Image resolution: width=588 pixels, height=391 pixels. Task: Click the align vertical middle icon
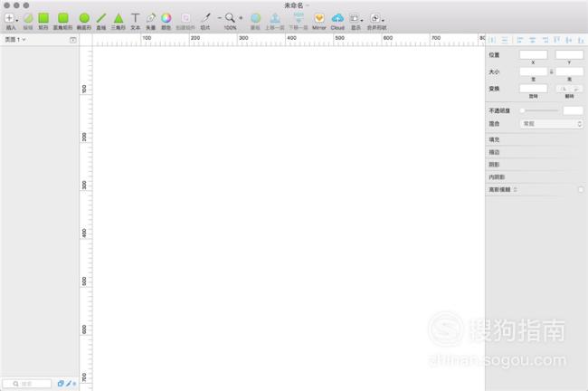[x=569, y=40]
